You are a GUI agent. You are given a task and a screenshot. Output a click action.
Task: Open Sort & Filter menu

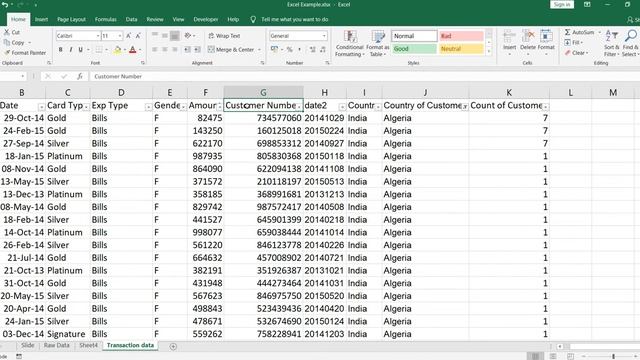(611, 43)
